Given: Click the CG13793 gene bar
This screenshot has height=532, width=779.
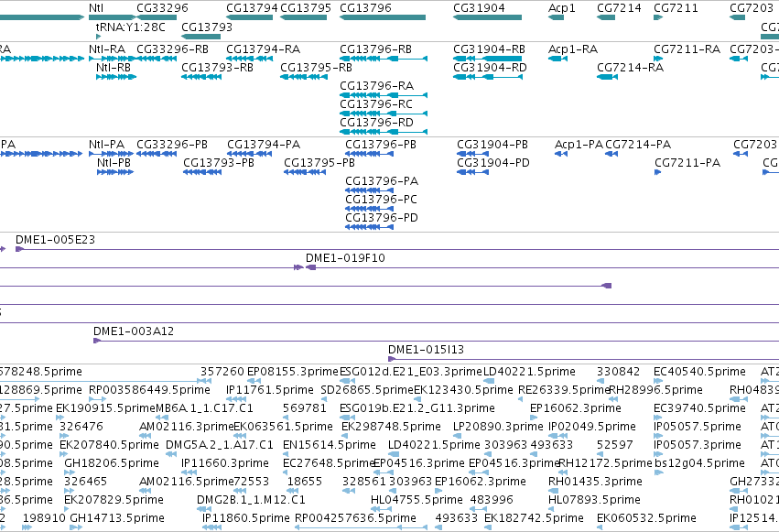Looking at the screenshot, I should click(x=200, y=37).
